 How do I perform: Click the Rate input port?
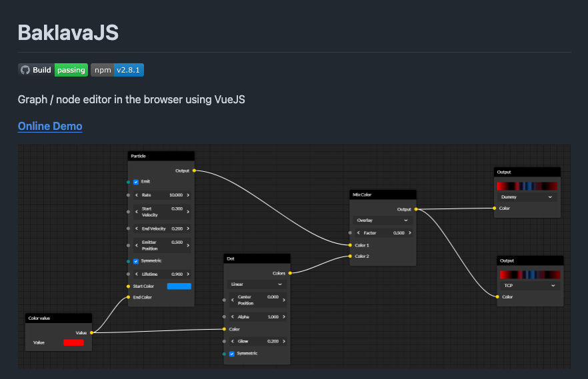[x=128, y=195]
